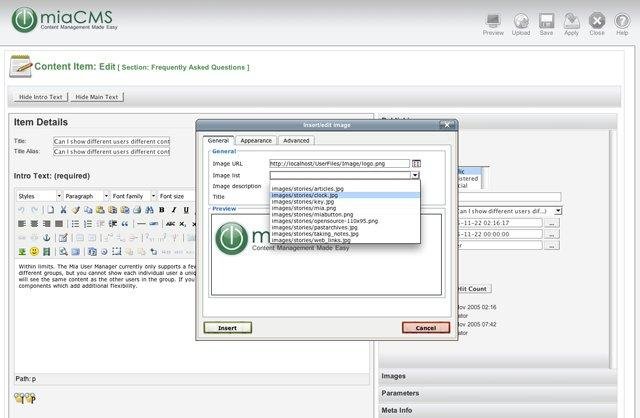Click the green insert image icon

coord(22,251)
